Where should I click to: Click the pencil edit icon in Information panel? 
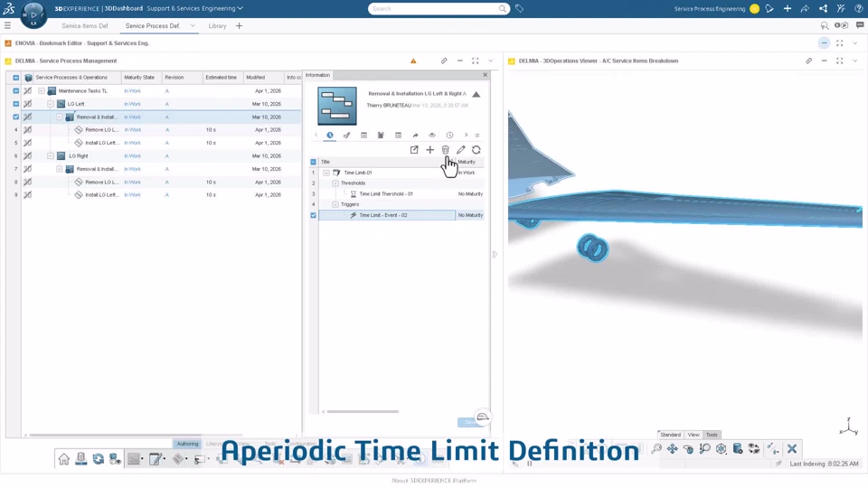click(460, 149)
